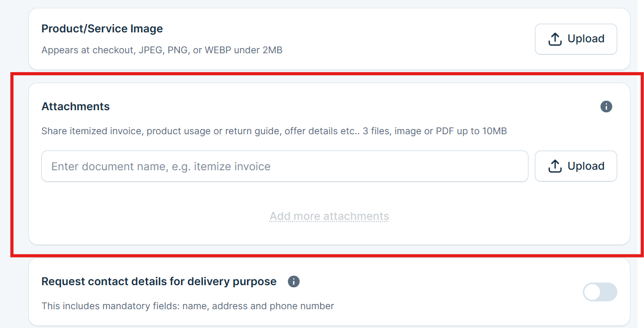This screenshot has height=328, width=644.
Task: Click the upload arrow icon in Attachments row
Action: (555, 167)
